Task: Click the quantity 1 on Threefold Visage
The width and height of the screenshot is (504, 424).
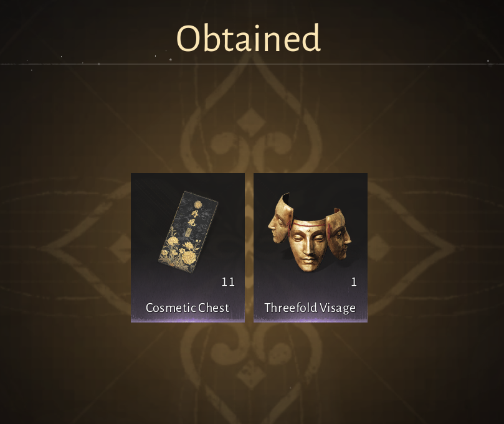Action: 354,282
